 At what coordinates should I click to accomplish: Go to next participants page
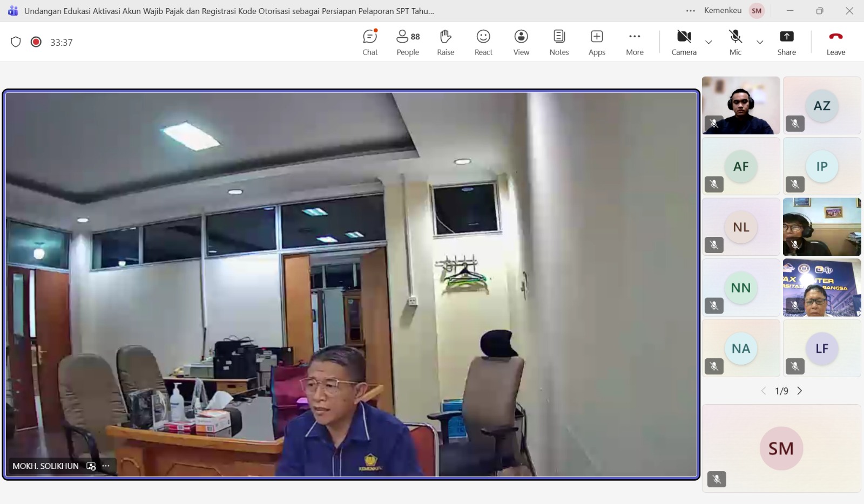(x=800, y=391)
